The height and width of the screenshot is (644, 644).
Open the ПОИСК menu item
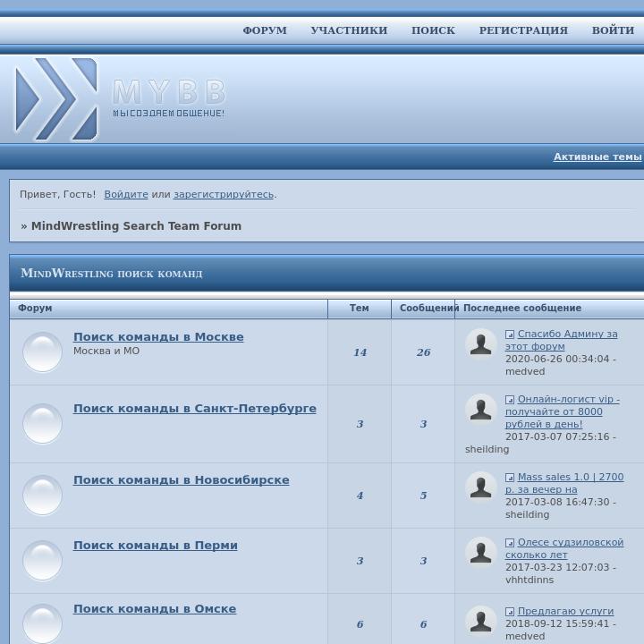[x=433, y=30]
